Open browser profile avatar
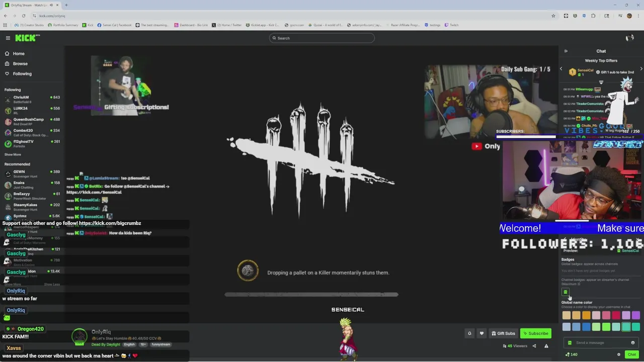Image resolution: width=644 pixels, height=362 pixels. [x=629, y=16]
